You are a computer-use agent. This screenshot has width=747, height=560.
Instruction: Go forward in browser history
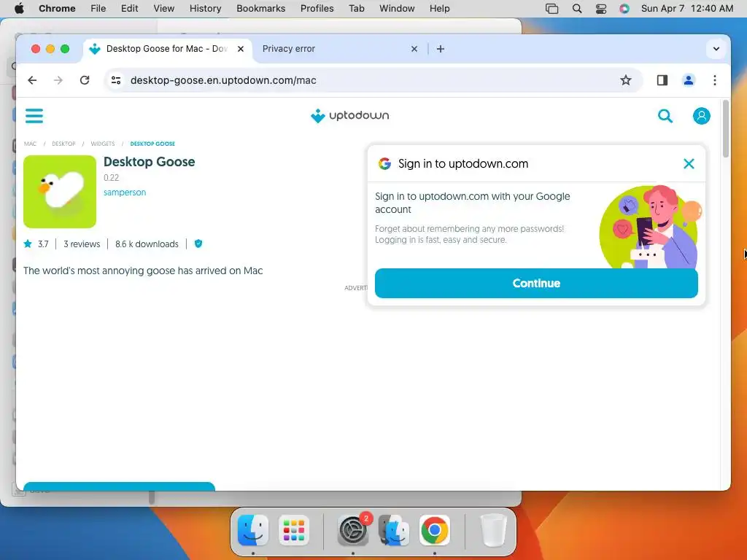tap(58, 80)
